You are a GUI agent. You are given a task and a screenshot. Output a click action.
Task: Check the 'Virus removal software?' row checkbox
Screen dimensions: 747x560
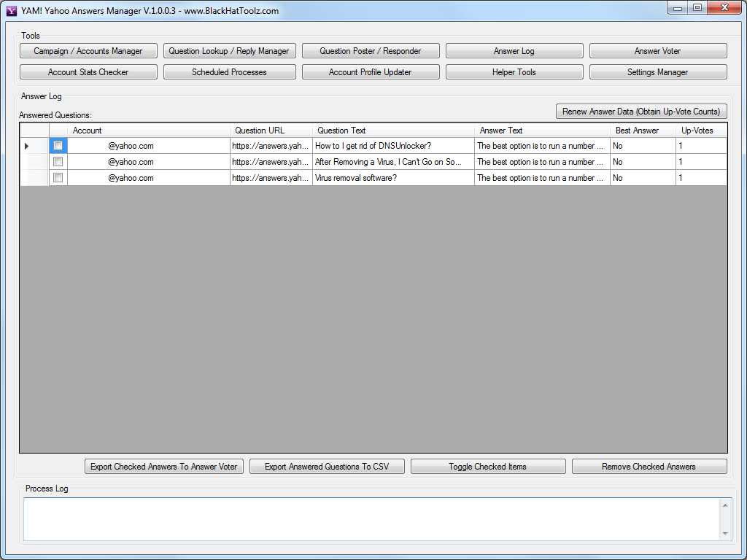tap(58, 178)
